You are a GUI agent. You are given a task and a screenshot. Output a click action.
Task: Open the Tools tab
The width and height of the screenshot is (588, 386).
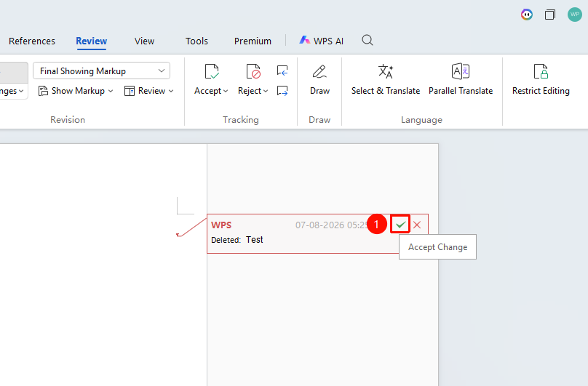coord(196,41)
